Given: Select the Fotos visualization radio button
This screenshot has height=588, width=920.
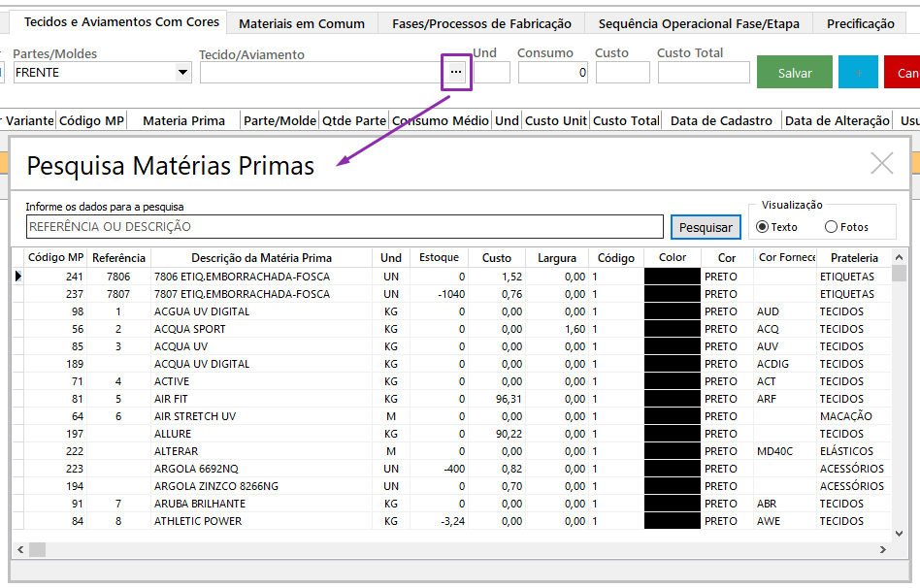Looking at the screenshot, I should point(831,227).
